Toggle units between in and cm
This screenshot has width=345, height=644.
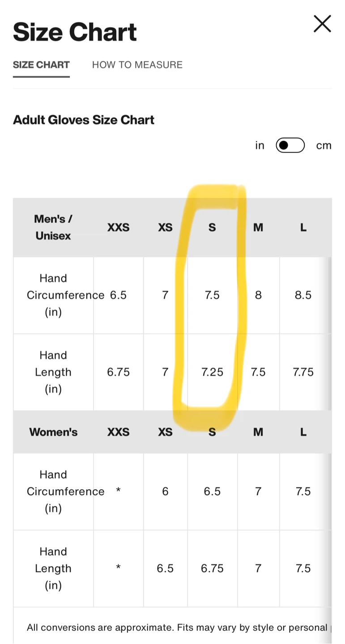tap(290, 145)
